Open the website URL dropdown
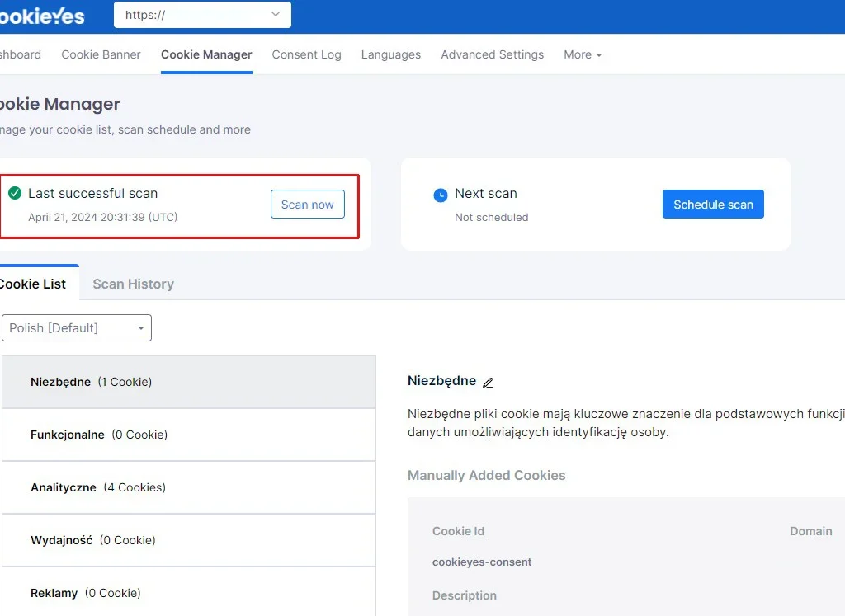 (x=202, y=15)
